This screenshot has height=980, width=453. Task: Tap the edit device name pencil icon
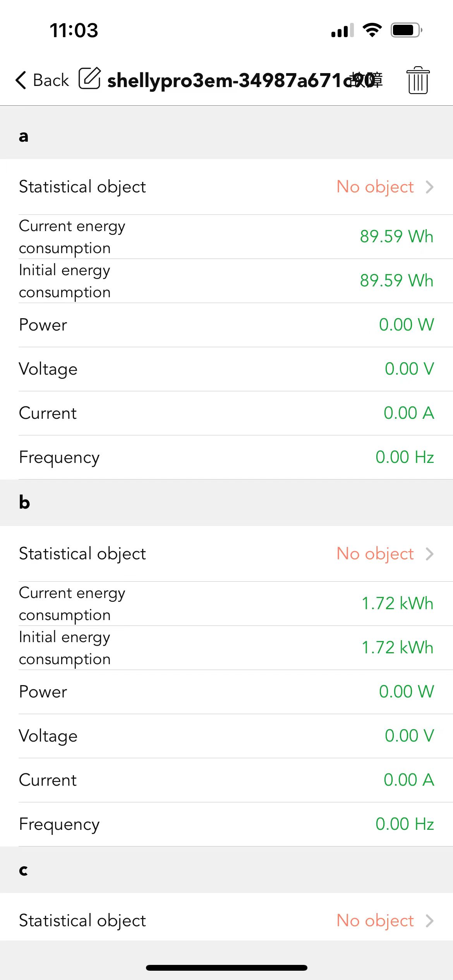tap(90, 79)
